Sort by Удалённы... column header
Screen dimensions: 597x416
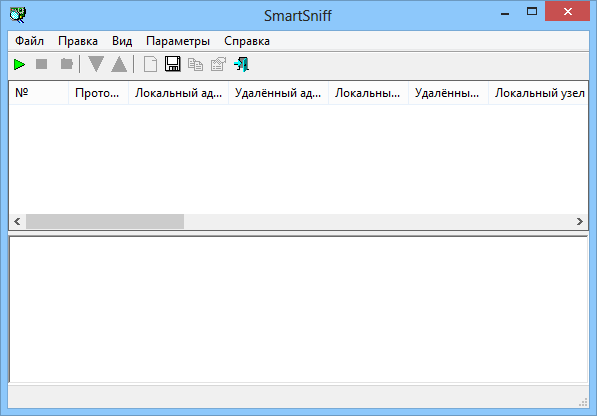[x=448, y=92]
